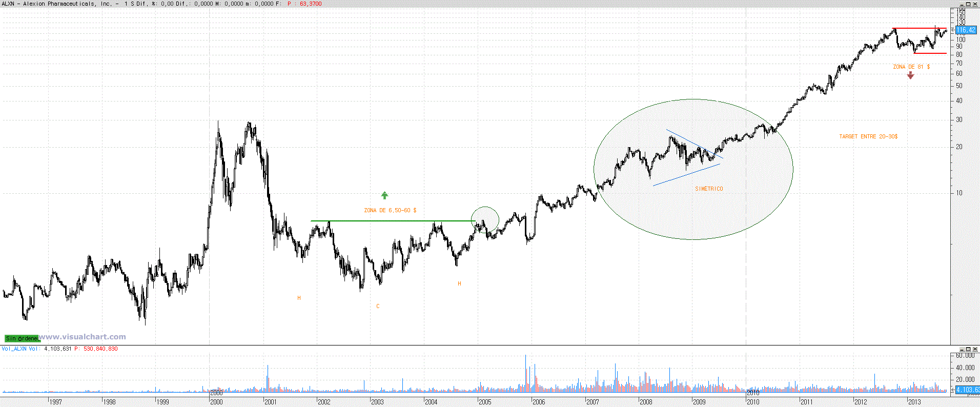980x407 pixels.
Task: Click the green 'Sin órdenes' status label
Action: click(22, 338)
